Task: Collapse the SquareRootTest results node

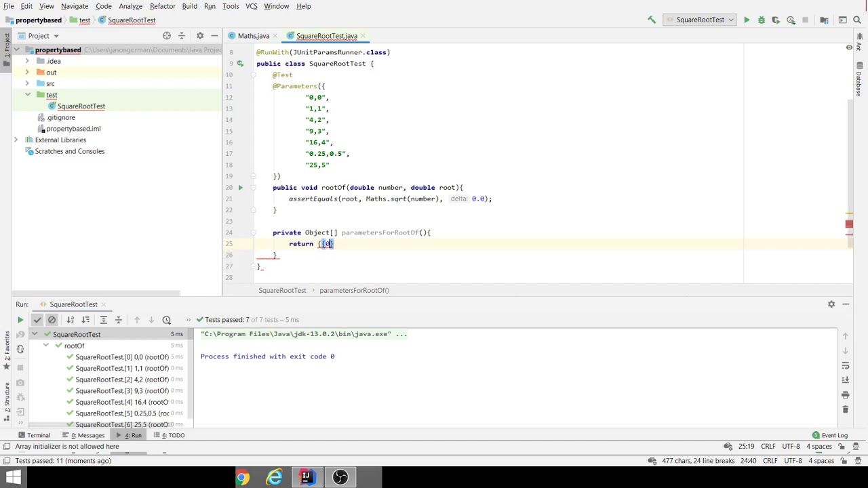Action: click(35, 335)
